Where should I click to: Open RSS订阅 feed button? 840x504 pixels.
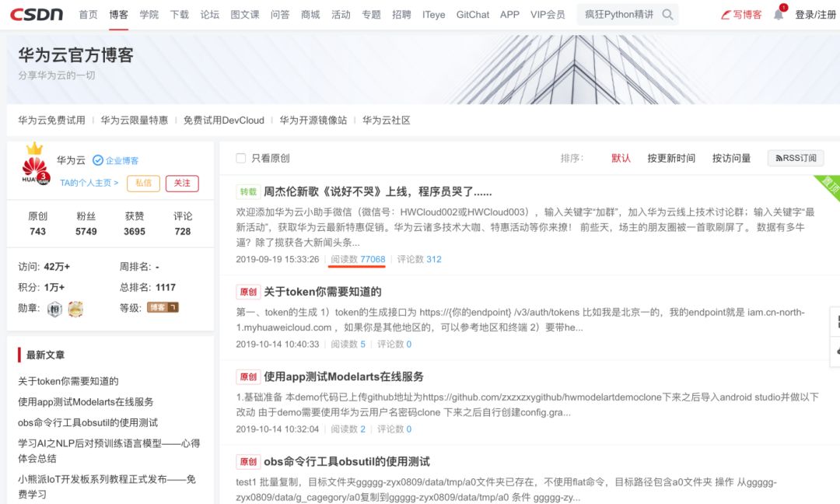point(796,158)
